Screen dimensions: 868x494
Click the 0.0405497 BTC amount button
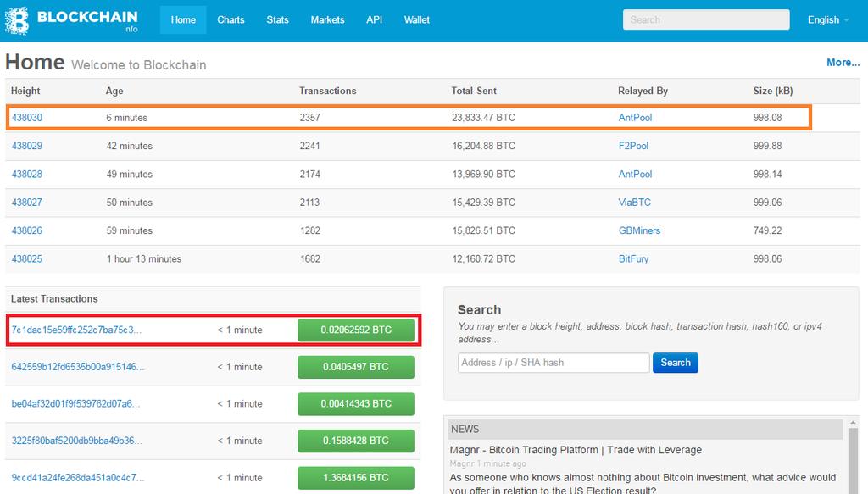pos(356,367)
